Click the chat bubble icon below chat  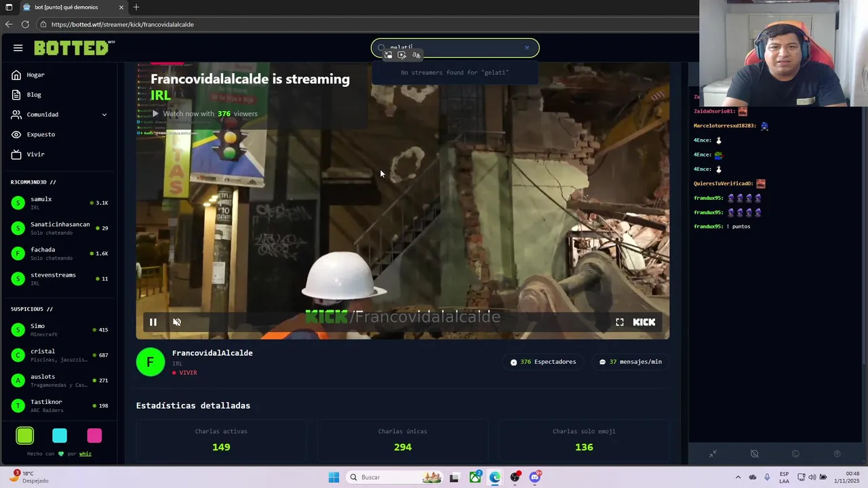coord(795,454)
